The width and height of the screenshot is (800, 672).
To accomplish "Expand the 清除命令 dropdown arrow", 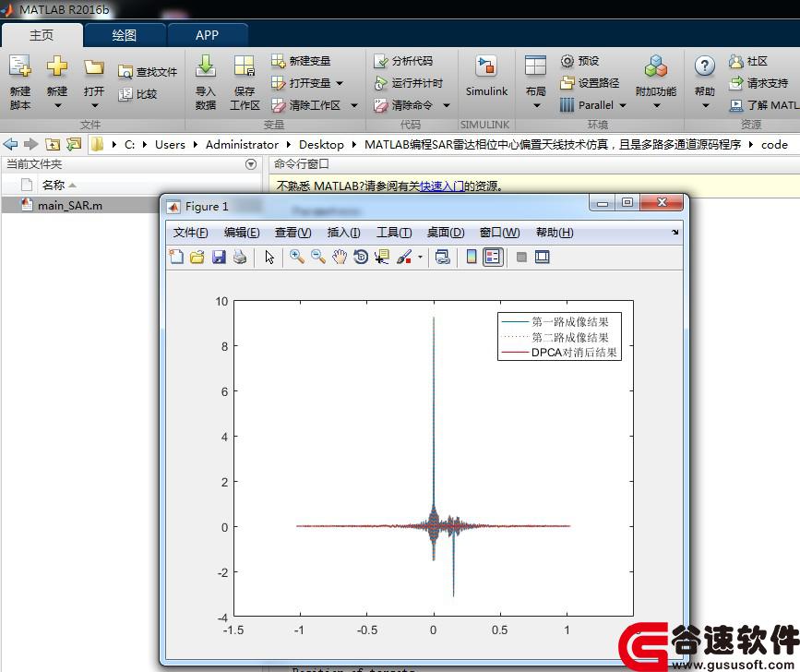I will [x=447, y=105].
